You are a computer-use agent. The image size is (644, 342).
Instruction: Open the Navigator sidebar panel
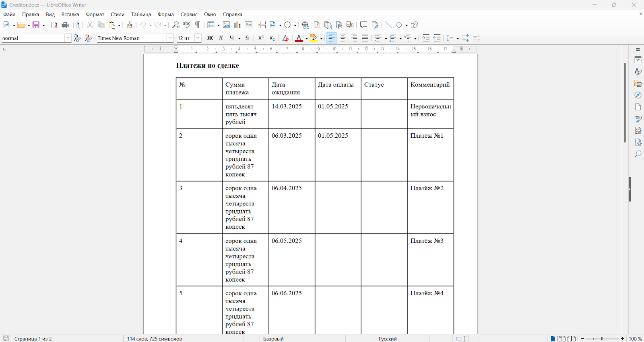click(x=638, y=95)
